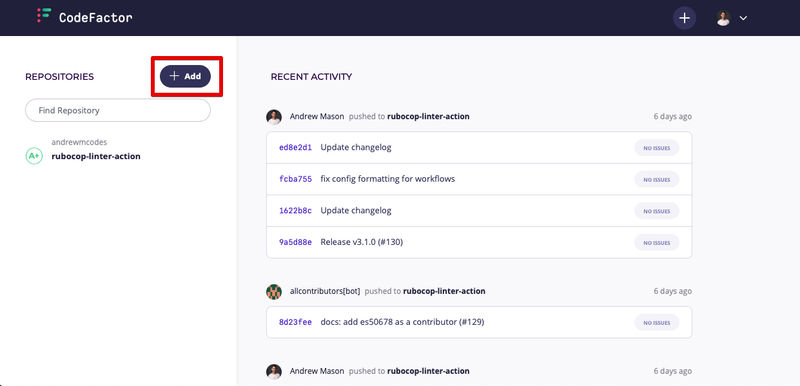This screenshot has width=800, height=386.
Task: Focus the Find Repository search field
Action: coord(118,110)
